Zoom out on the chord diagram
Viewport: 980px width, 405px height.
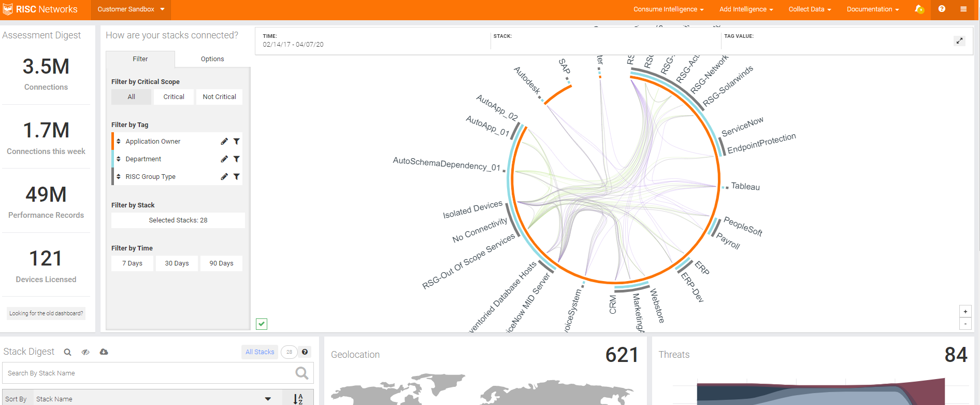(x=965, y=324)
